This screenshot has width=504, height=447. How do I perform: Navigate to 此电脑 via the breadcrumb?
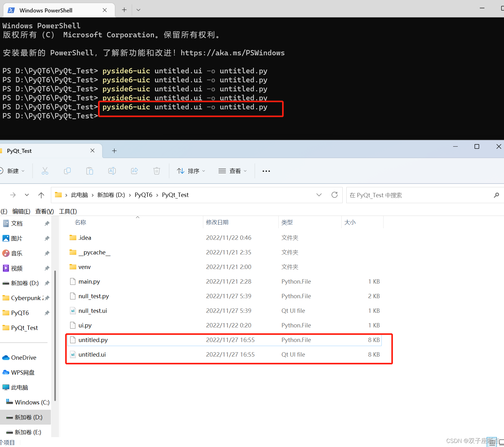coord(79,195)
